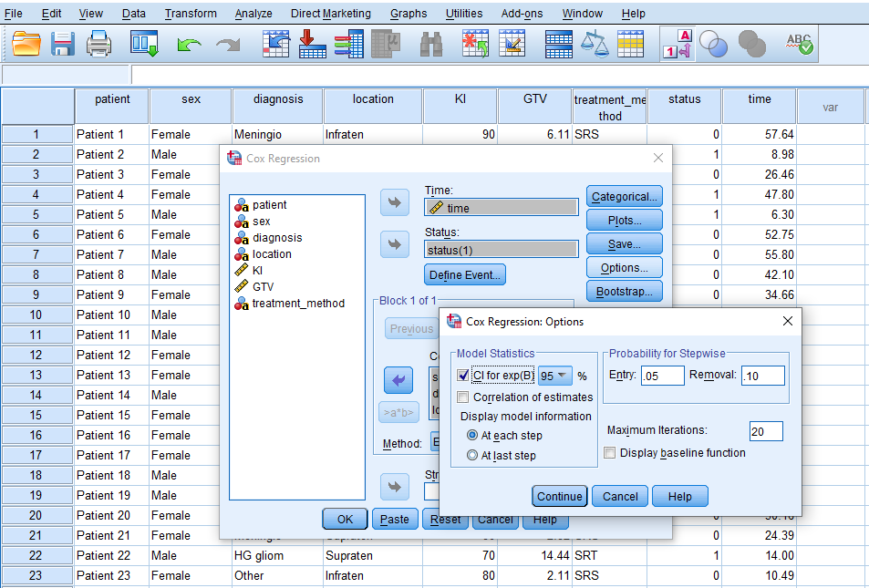Click the Weight cases scale icon
Image resolution: width=869 pixels, height=588 pixels.
pos(595,45)
